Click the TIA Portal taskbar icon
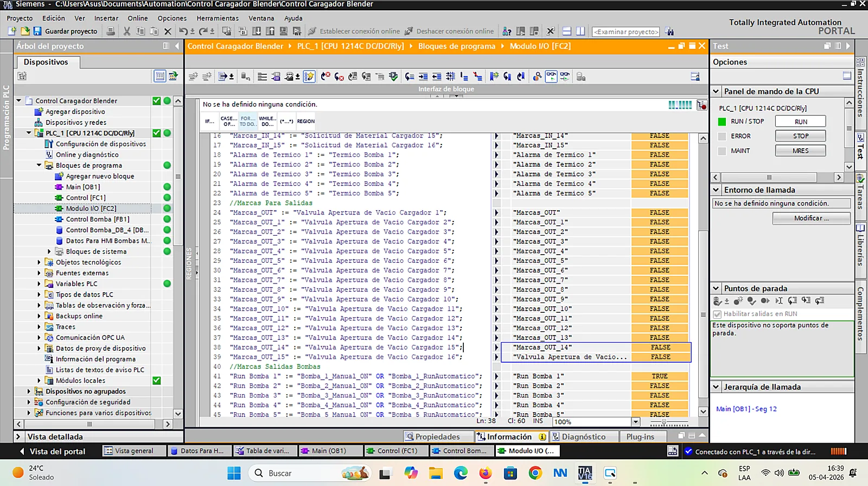The image size is (868, 486). (585, 473)
